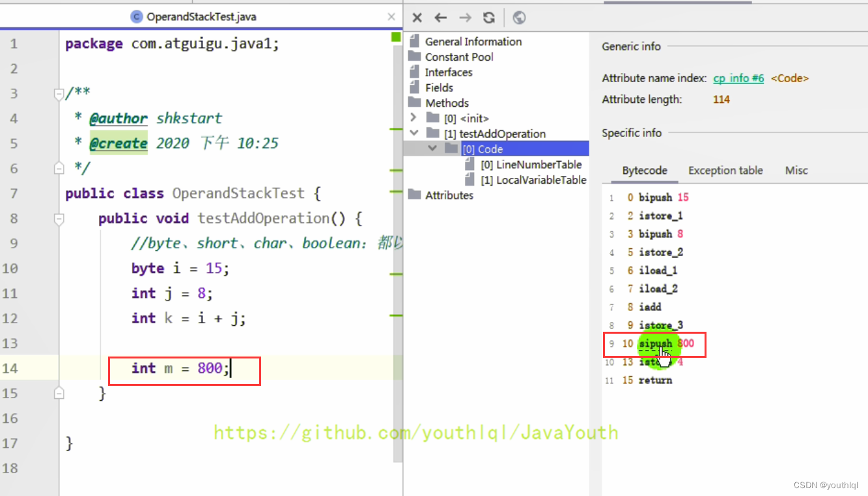The image size is (868, 496).
Task: Click the line 'int k = i + j;'
Action: [189, 318]
